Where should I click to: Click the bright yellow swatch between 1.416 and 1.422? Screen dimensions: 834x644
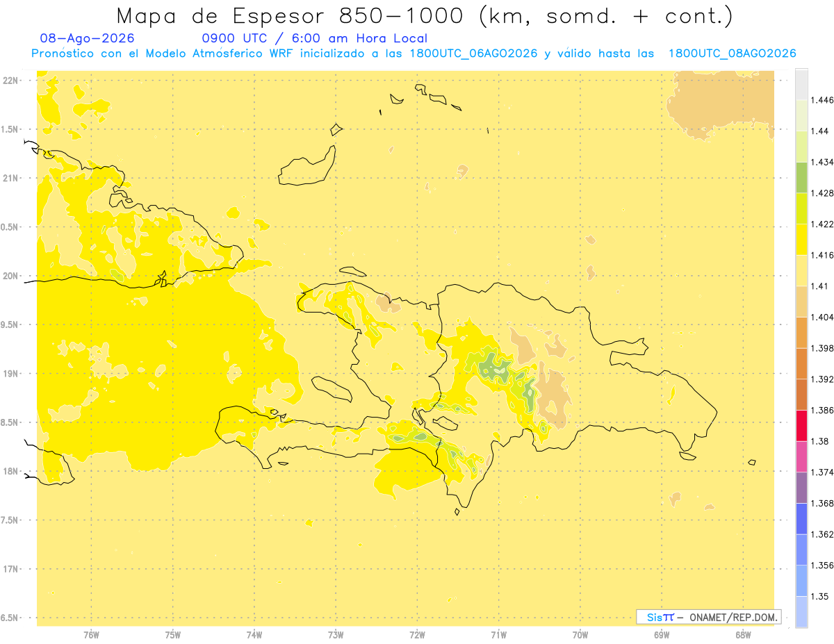click(801, 240)
